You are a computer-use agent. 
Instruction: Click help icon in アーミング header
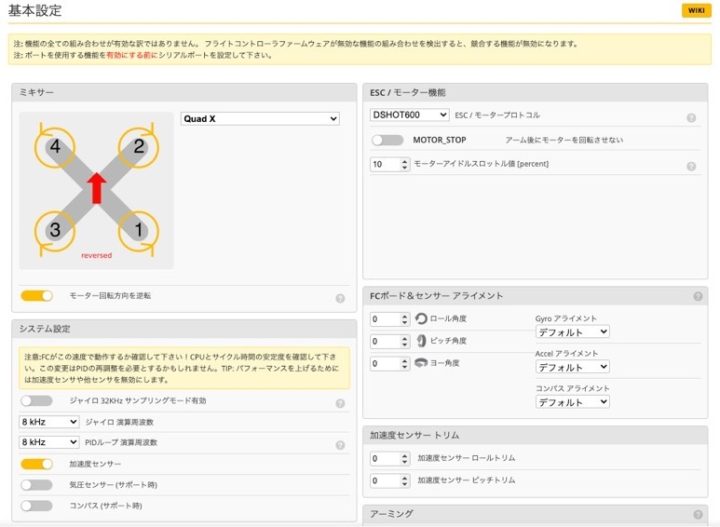[x=697, y=514]
